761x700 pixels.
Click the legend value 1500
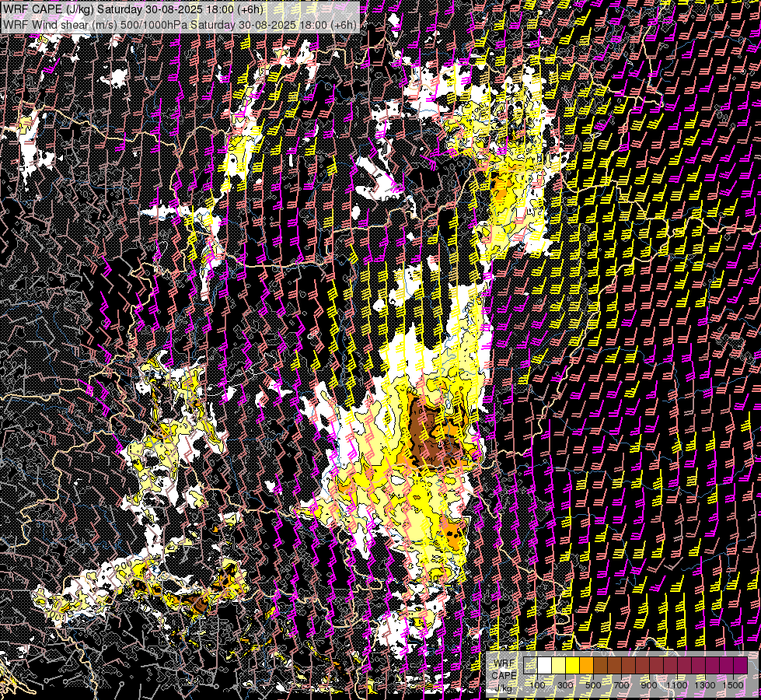pos(733,685)
